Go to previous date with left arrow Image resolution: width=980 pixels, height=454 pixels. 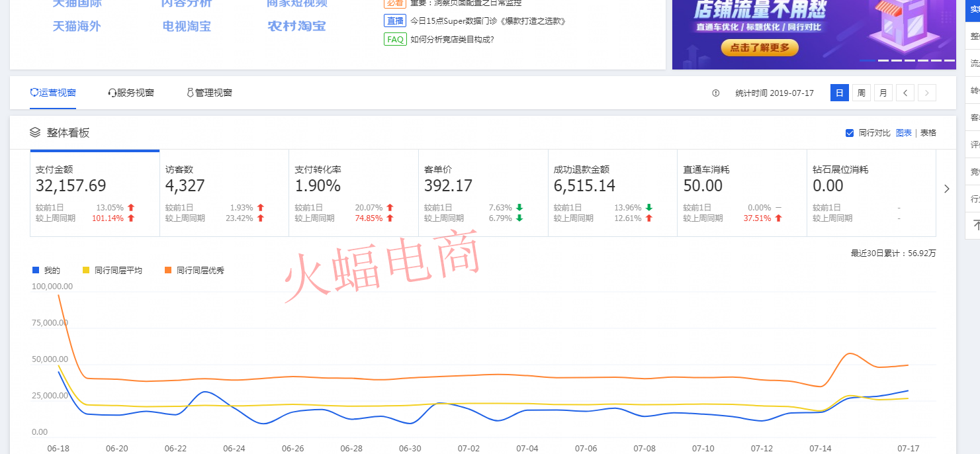click(x=905, y=93)
